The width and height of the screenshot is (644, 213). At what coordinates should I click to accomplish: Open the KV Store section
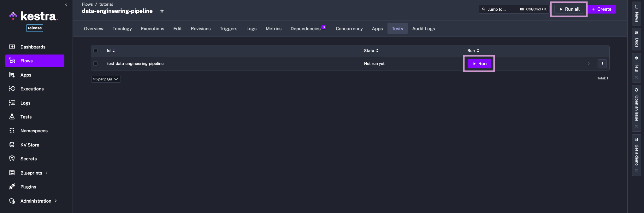tap(30, 145)
